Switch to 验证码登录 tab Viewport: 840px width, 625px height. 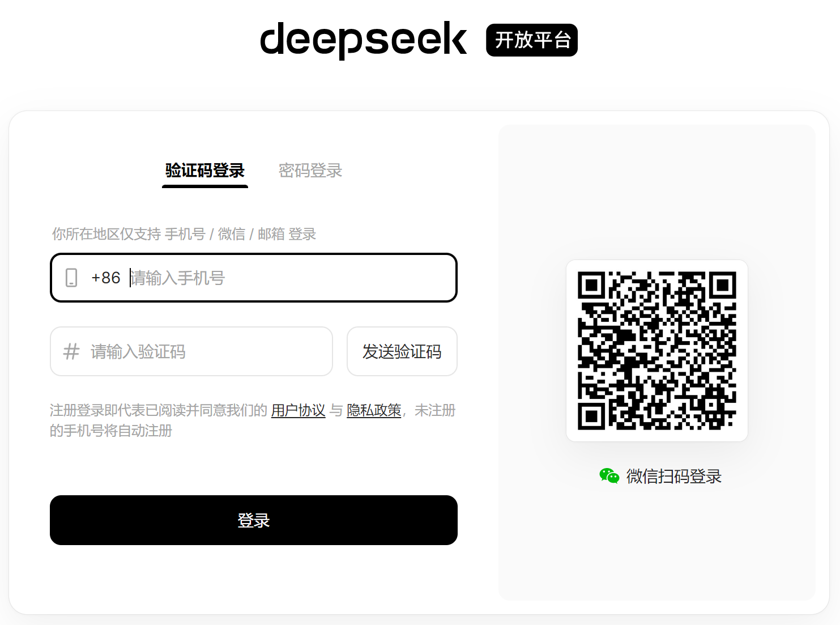205,171
